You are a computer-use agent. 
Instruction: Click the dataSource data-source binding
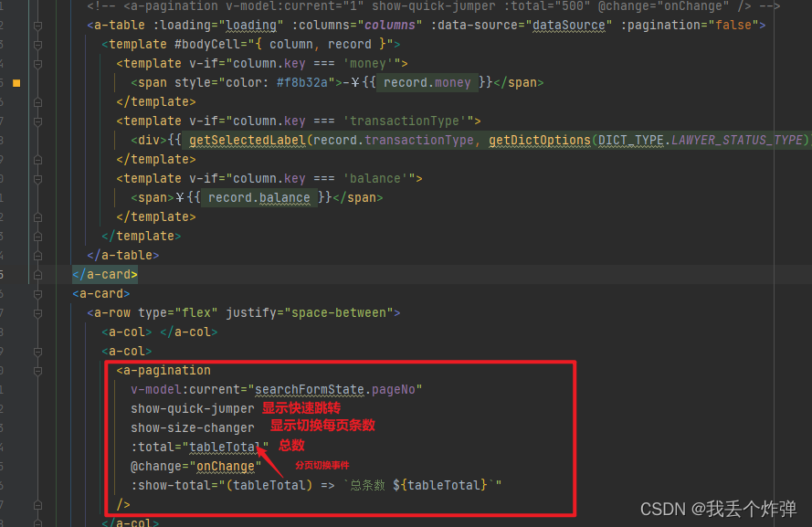(x=568, y=25)
